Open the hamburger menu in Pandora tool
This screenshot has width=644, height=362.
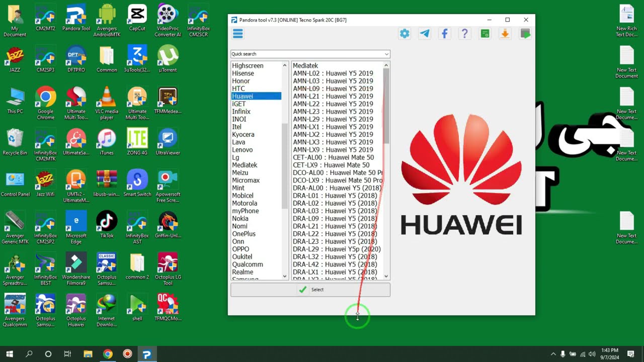(x=238, y=34)
